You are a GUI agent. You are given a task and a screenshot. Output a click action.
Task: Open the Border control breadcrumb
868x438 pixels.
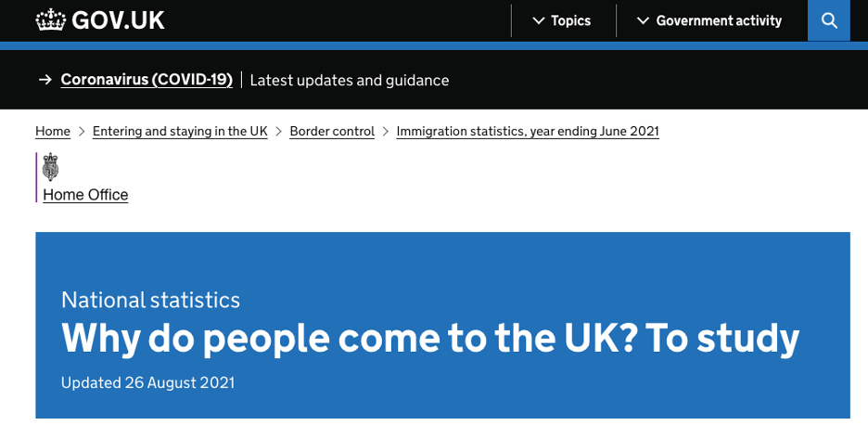(332, 131)
